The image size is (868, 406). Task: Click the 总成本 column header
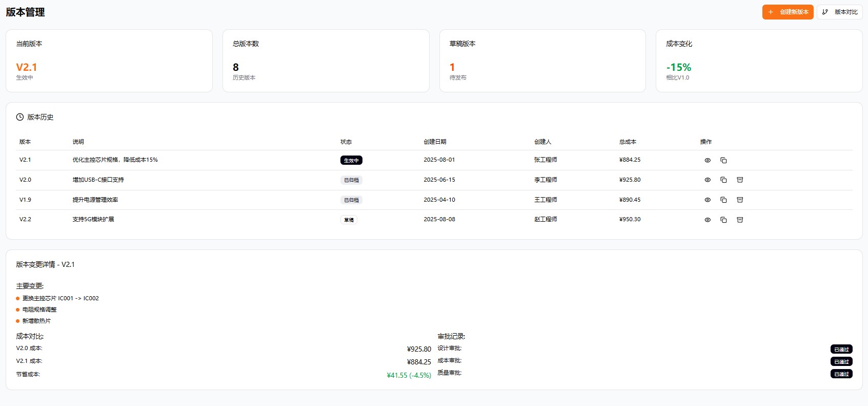click(628, 142)
